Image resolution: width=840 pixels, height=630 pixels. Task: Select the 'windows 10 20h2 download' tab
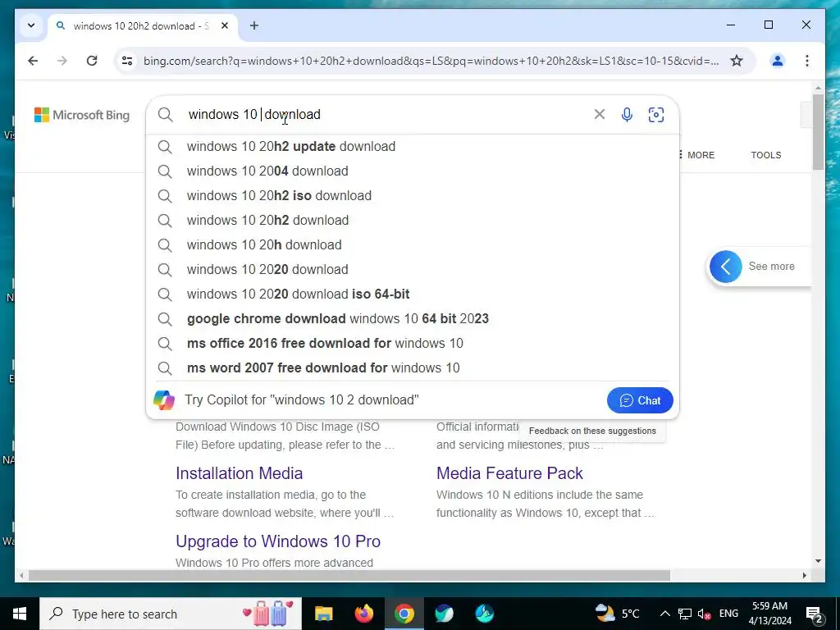click(x=142, y=25)
